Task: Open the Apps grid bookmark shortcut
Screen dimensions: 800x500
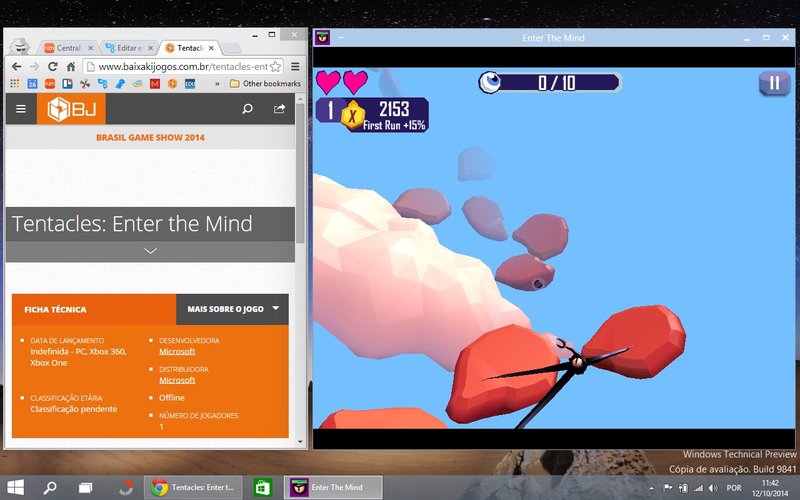Action: point(15,84)
